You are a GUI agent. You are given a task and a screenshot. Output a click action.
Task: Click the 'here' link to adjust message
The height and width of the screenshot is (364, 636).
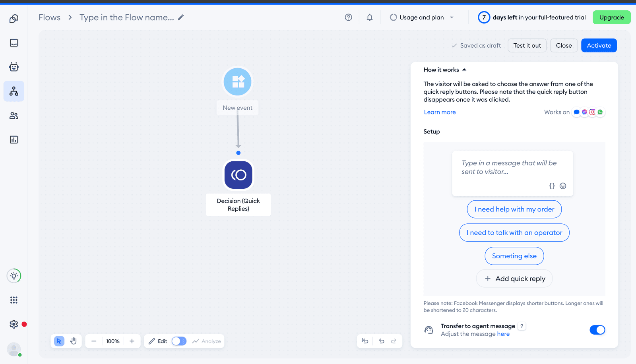pos(503,334)
